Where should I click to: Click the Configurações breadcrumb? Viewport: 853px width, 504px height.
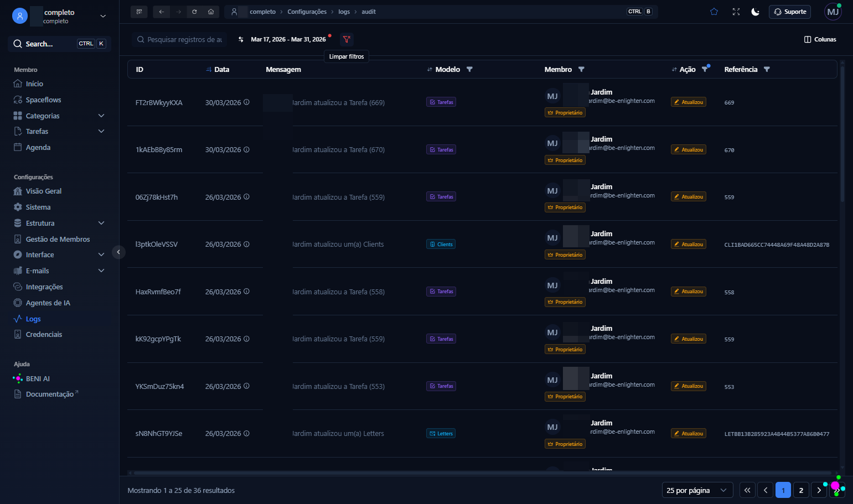307,12
